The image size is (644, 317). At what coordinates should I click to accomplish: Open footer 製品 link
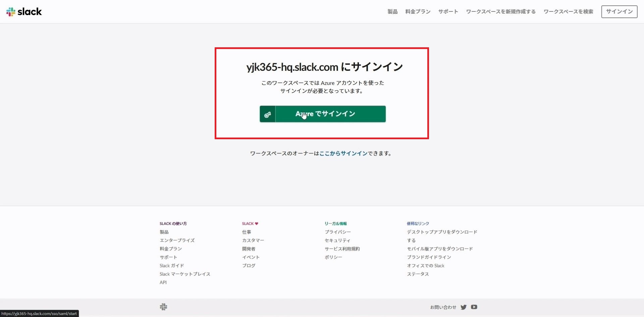coord(164,232)
